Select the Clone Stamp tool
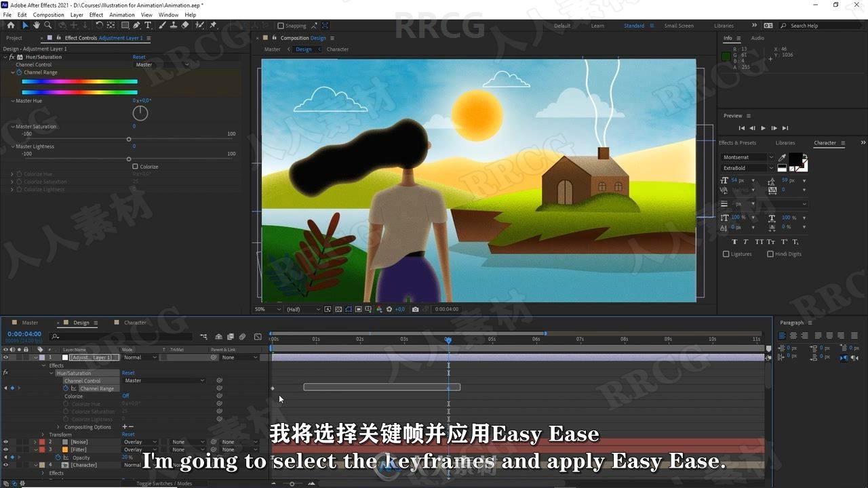 (x=174, y=25)
